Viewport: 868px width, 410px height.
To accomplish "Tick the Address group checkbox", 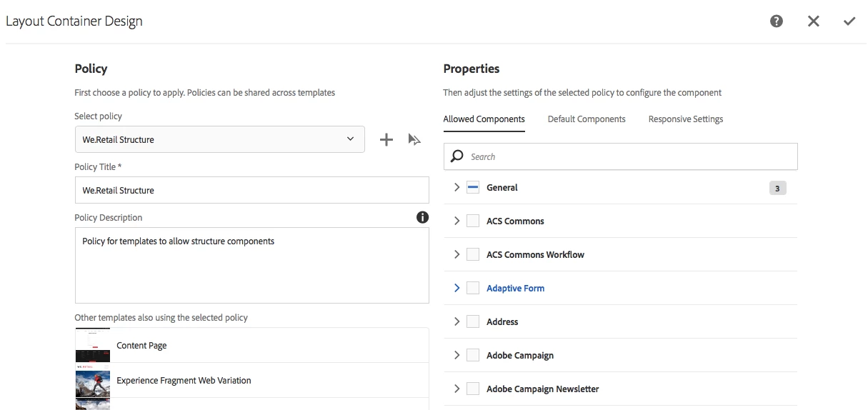I will [x=473, y=322].
